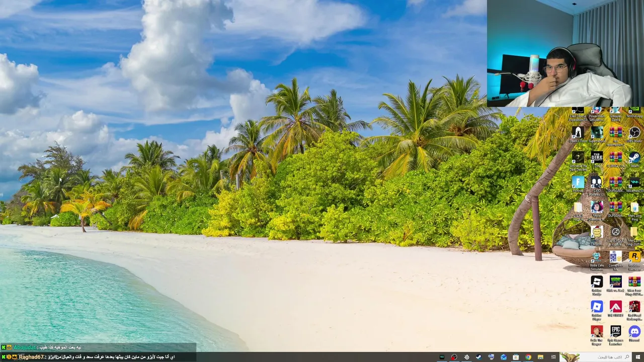Launch Roblox Player from the desktop
Image resolution: width=644 pixels, height=362 pixels.
[597, 310]
